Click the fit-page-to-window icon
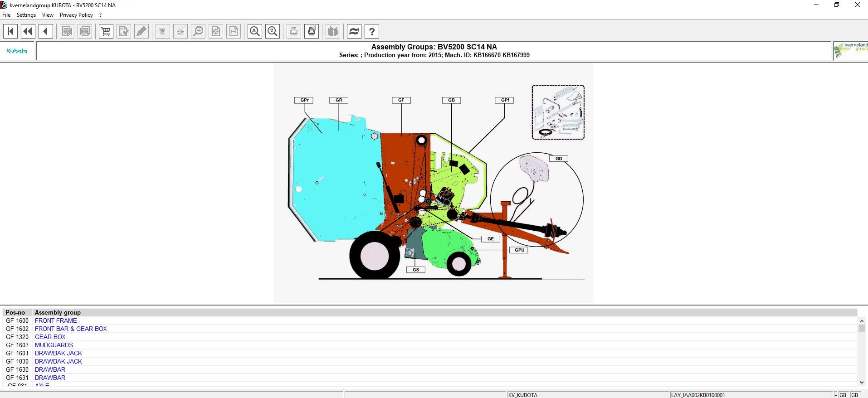 click(x=216, y=31)
